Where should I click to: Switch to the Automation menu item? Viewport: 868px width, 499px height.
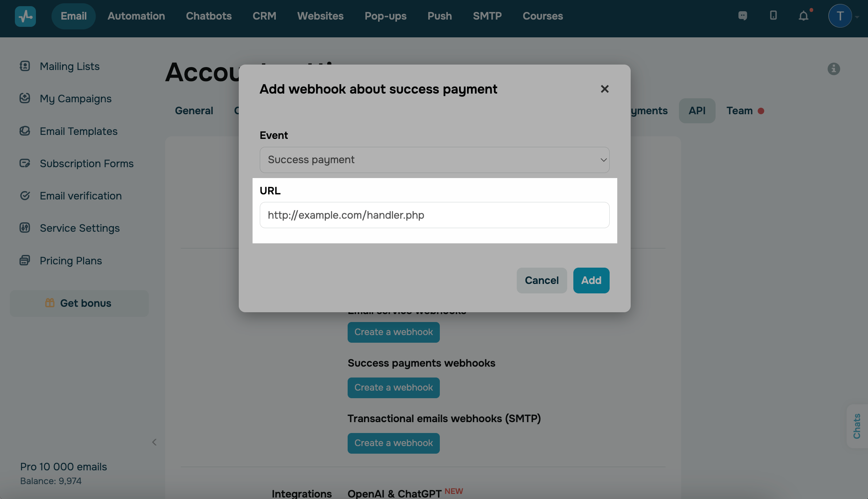136,16
